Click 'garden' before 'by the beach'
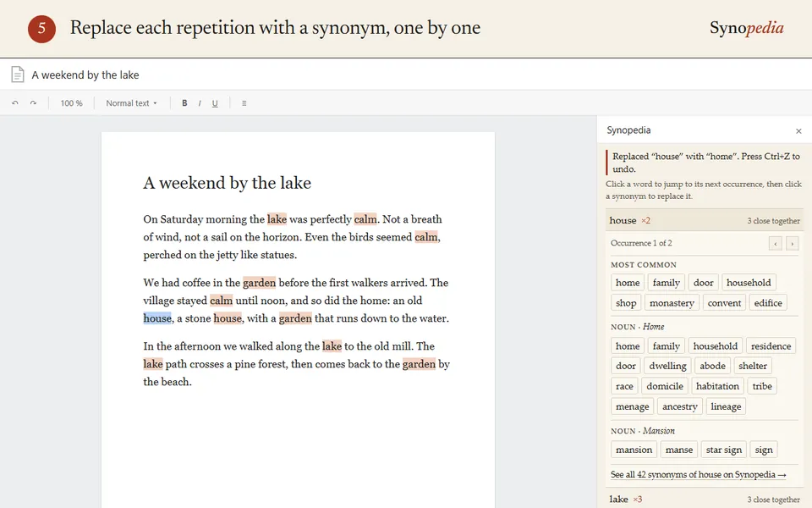The height and width of the screenshot is (508, 812). coord(419,364)
